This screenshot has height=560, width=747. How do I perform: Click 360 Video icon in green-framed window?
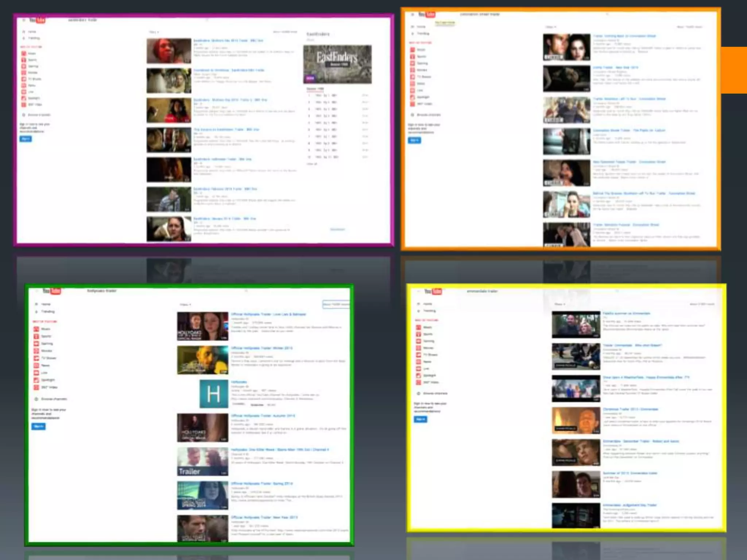(36, 387)
